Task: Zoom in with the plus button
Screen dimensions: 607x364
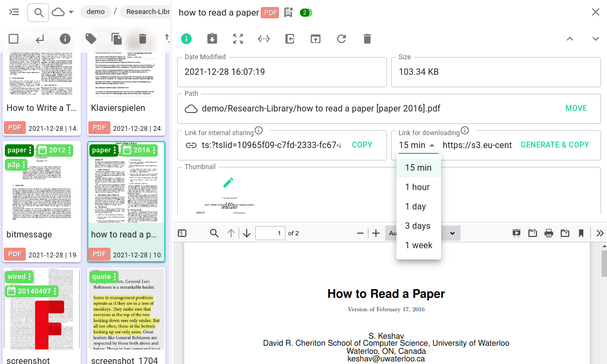Action: [376, 233]
